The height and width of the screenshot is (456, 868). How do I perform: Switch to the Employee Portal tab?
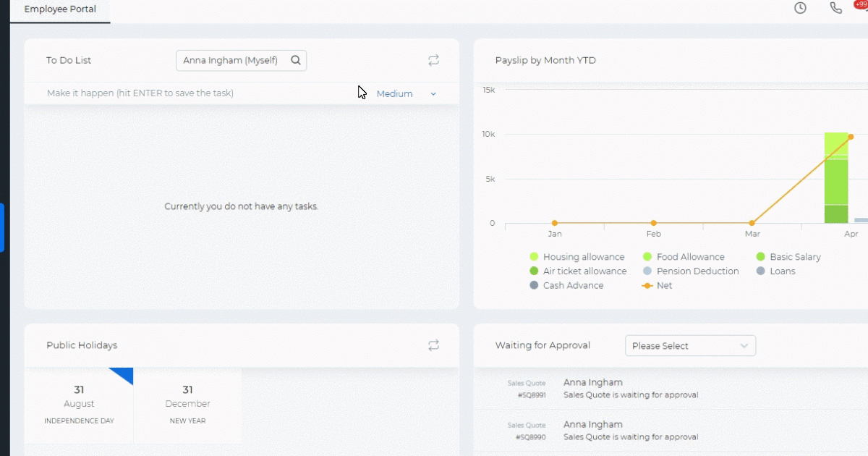coord(60,10)
